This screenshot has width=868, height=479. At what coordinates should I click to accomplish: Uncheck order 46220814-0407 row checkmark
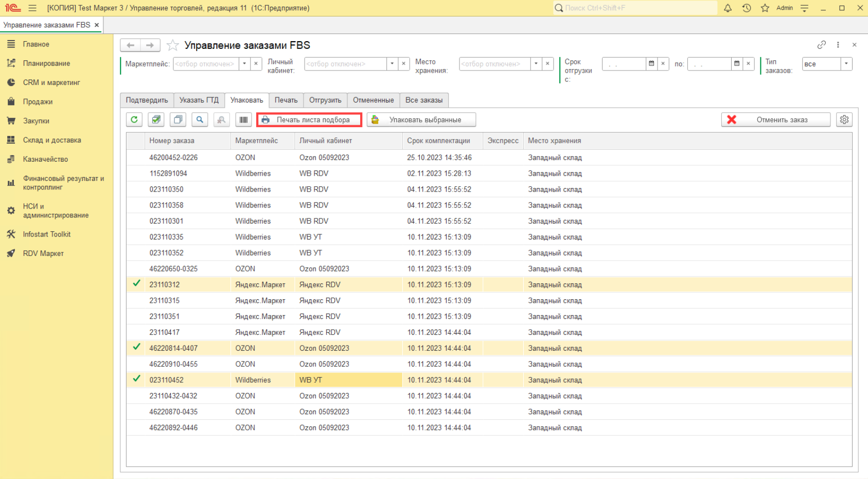point(136,347)
